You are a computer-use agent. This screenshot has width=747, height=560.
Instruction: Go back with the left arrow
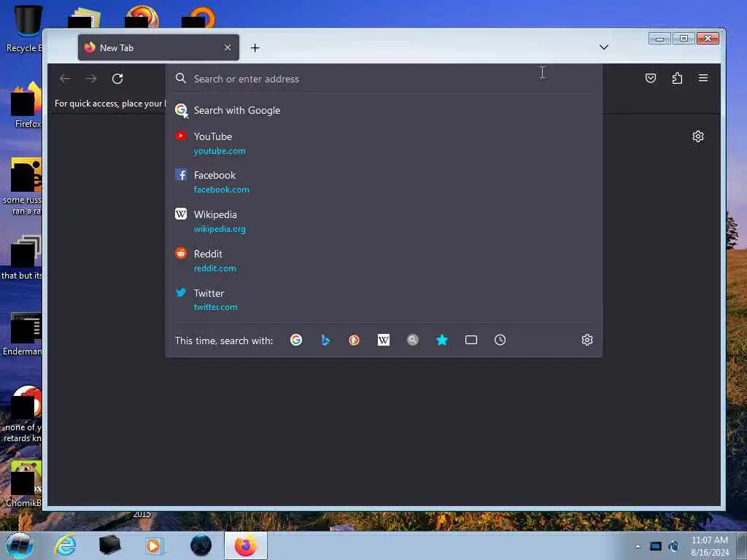tap(65, 79)
